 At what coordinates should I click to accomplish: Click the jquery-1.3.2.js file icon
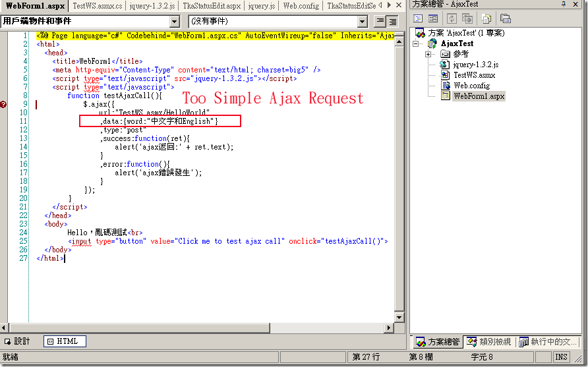click(445, 65)
